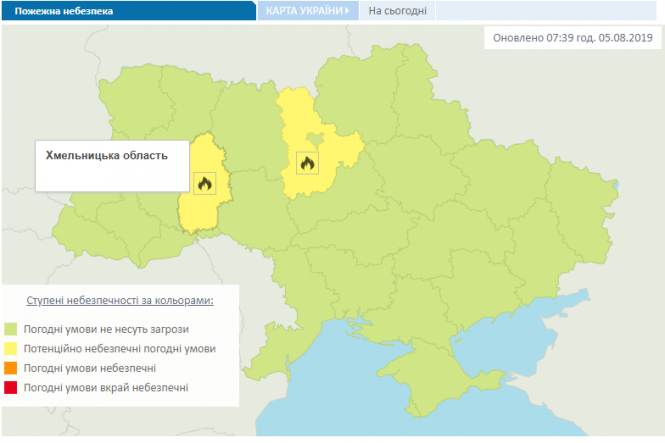The image size is (665, 443).
Task: Click 'Погодні умови вкрай небезпечні' legend text
Action: pyautogui.click(x=106, y=388)
